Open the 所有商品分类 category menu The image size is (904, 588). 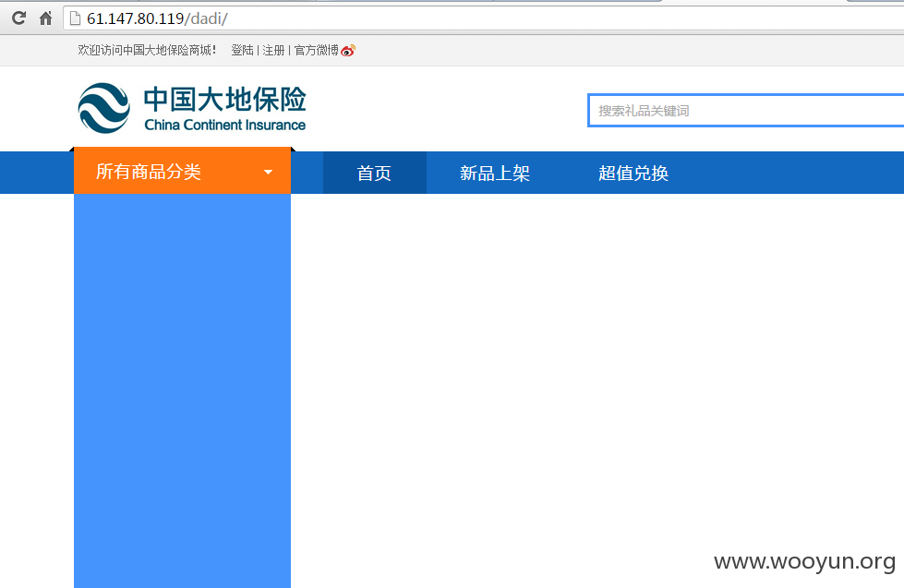[x=182, y=172]
